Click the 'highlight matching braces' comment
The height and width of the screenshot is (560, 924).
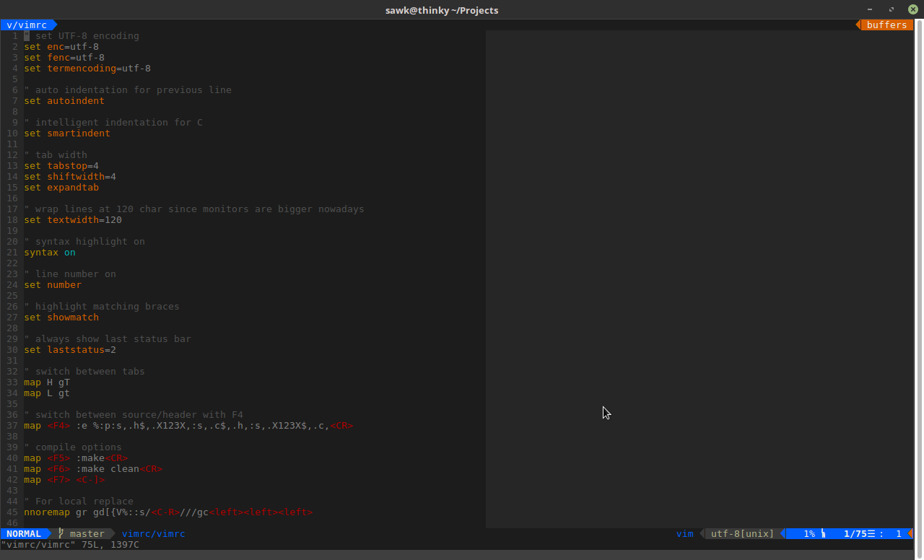(x=102, y=307)
